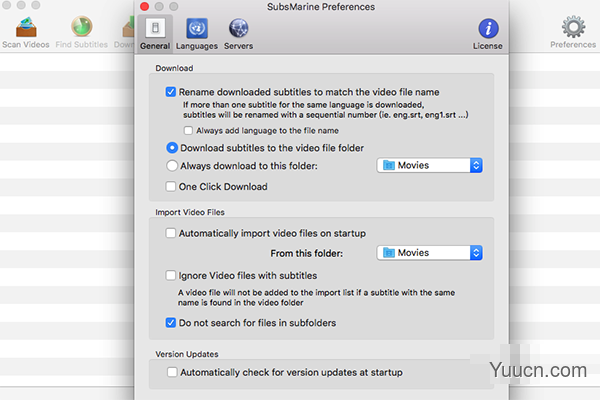Open the Servers globe icon tab

click(x=238, y=28)
